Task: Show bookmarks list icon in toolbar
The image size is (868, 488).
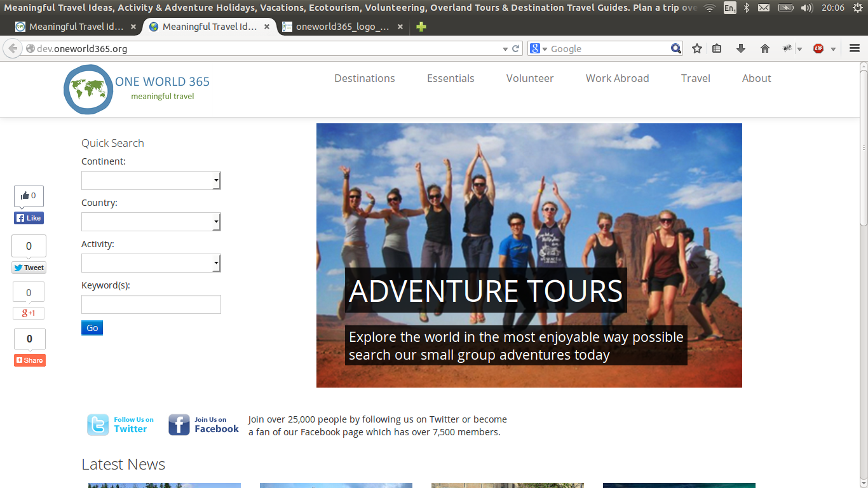Action: coord(717,49)
